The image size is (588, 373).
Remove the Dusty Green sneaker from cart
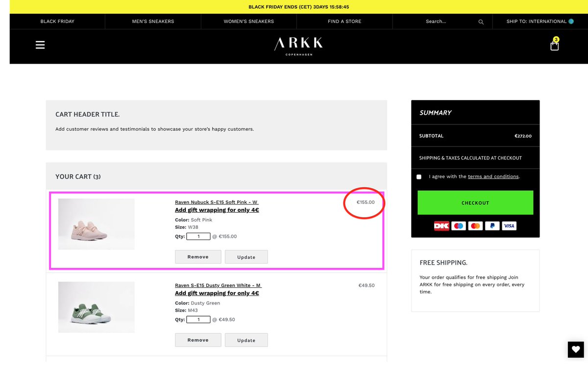point(198,340)
